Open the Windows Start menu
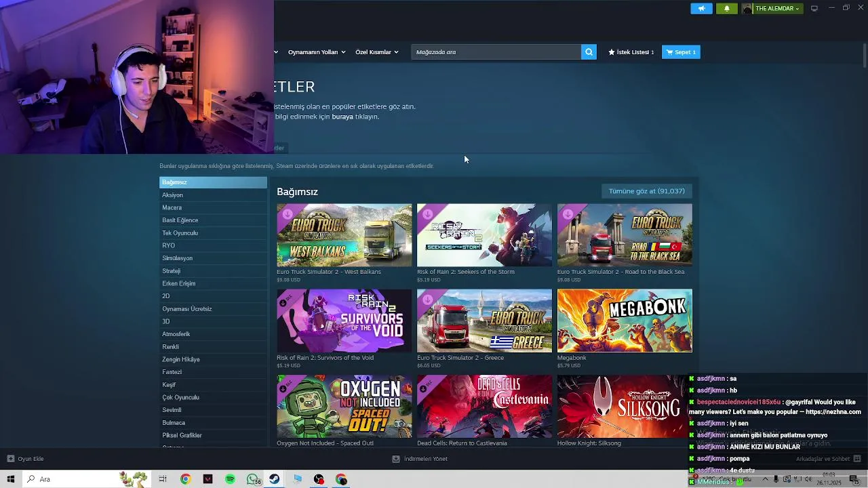868x488 pixels. 11,479
